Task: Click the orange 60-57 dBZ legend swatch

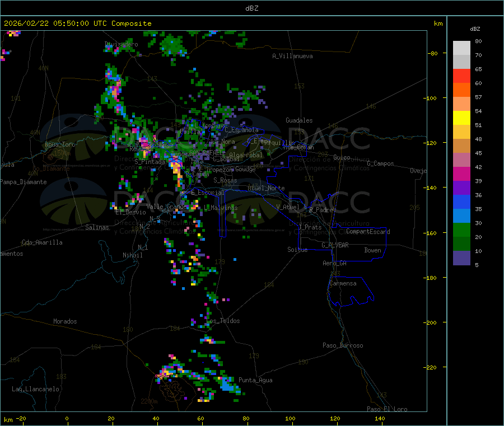Action: (461, 90)
